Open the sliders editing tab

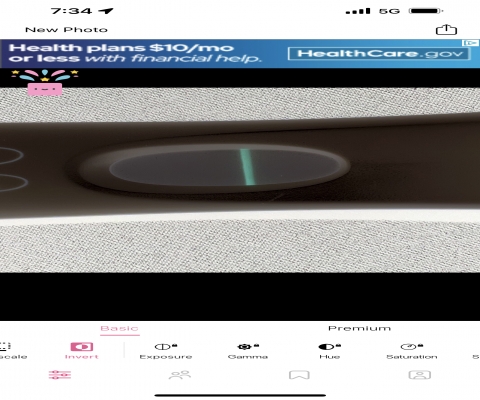point(60,375)
